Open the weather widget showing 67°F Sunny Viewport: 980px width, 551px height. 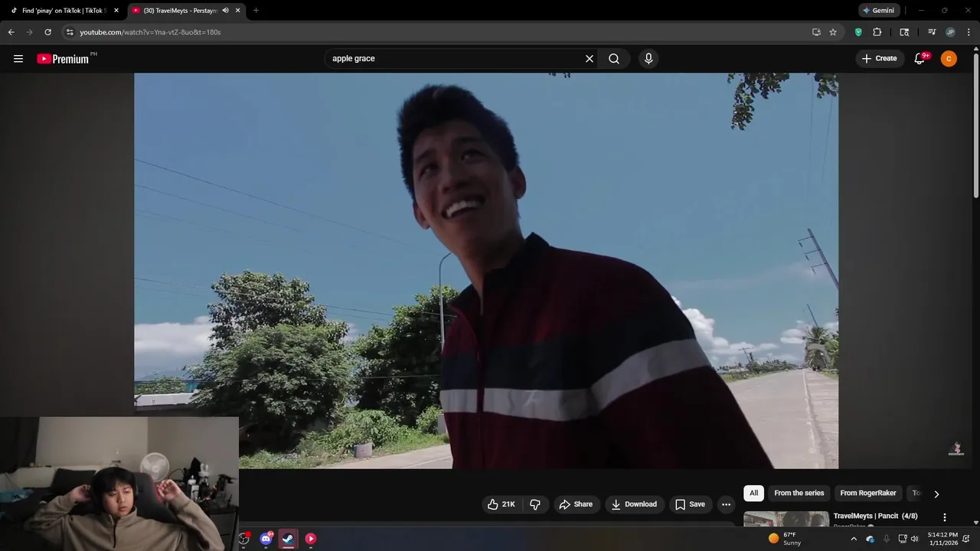click(785, 539)
